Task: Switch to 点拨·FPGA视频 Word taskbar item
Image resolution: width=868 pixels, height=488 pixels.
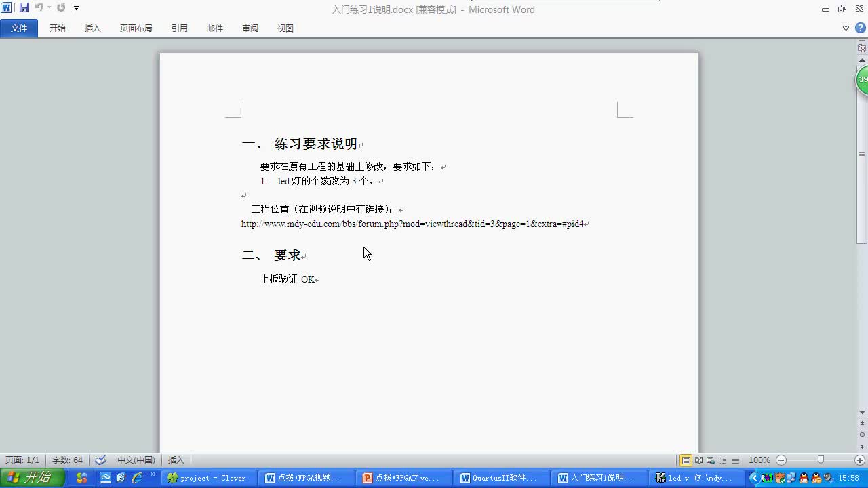Action: click(x=308, y=478)
